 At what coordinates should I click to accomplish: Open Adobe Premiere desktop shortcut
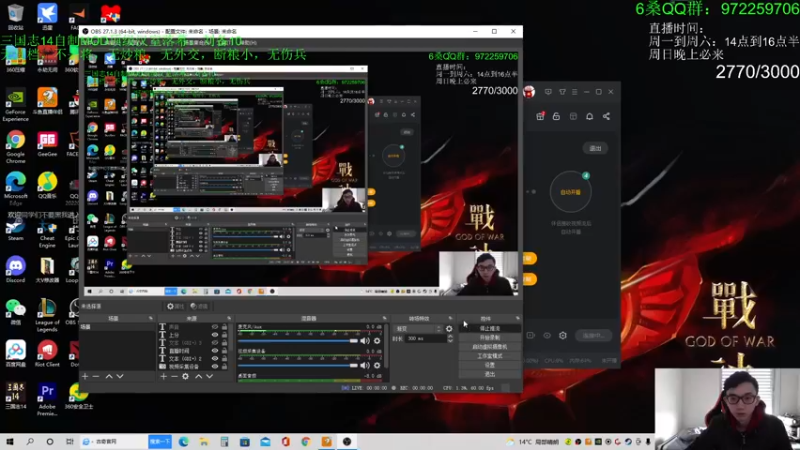[x=47, y=399]
